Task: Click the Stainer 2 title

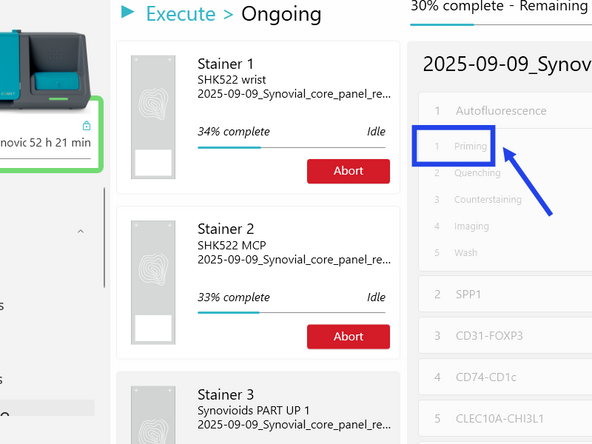Action: pos(226,229)
